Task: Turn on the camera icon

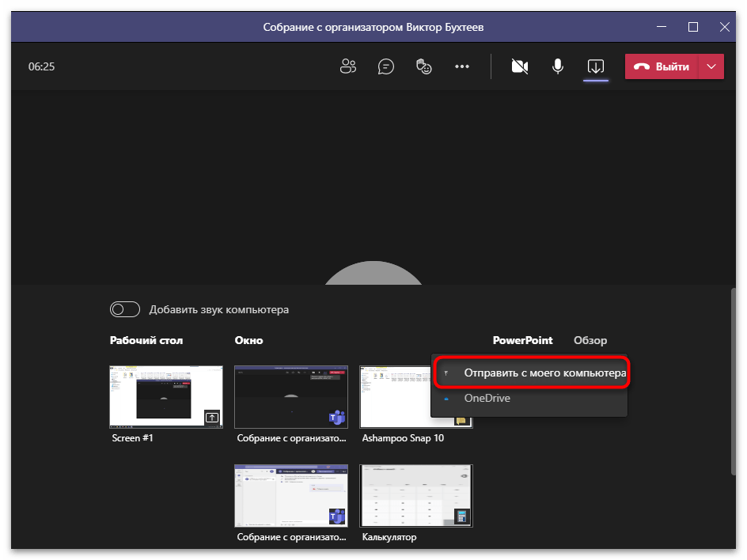Action: (520, 66)
